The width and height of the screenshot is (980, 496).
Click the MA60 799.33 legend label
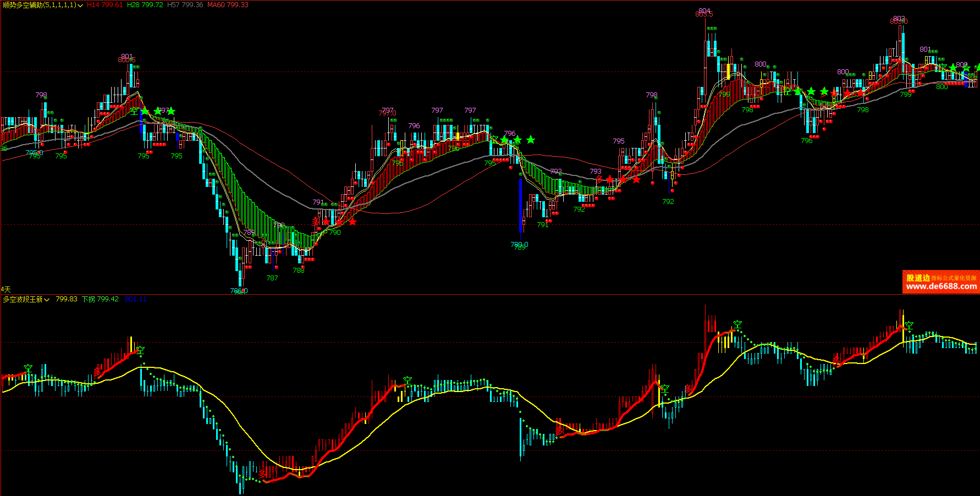227,5
